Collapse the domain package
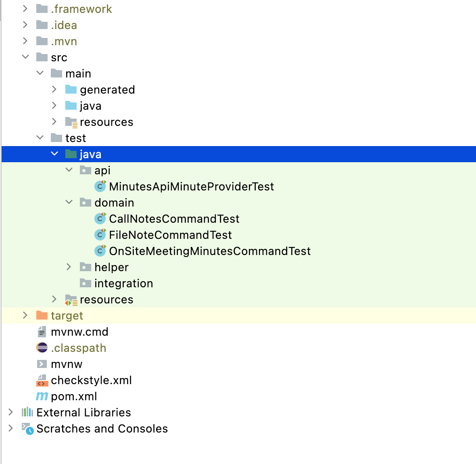The height and width of the screenshot is (464, 476). [x=69, y=203]
